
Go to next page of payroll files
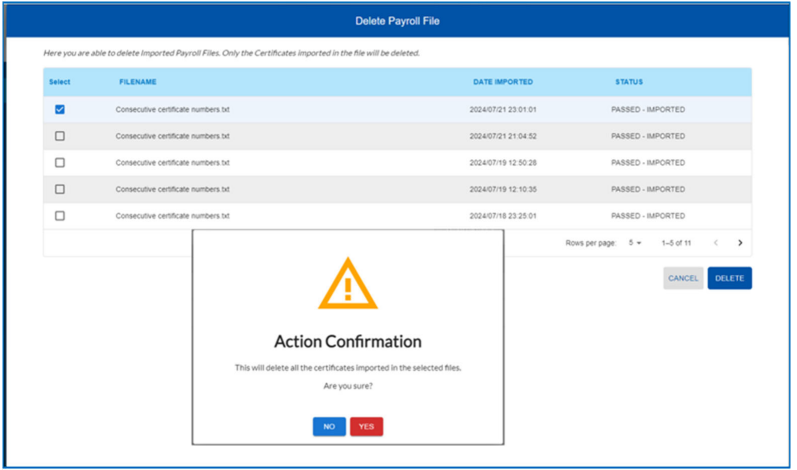740,242
